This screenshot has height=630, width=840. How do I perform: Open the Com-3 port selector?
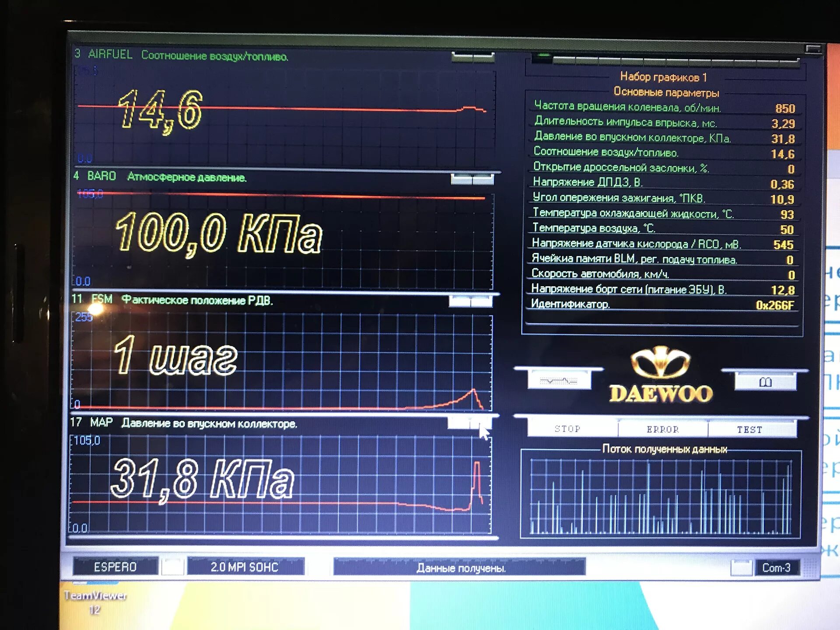(776, 567)
